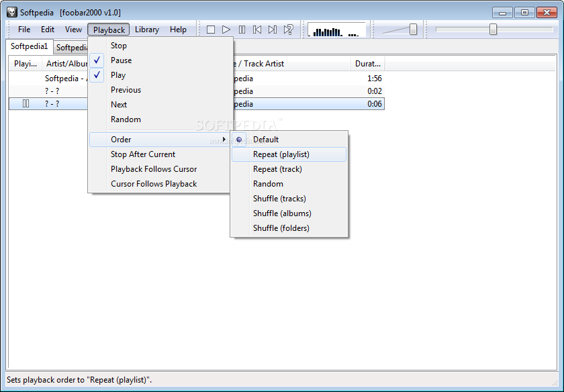The width and height of the screenshot is (564, 392).
Task: Switch to the Softpedia1 playlist tab
Action: pyautogui.click(x=29, y=46)
